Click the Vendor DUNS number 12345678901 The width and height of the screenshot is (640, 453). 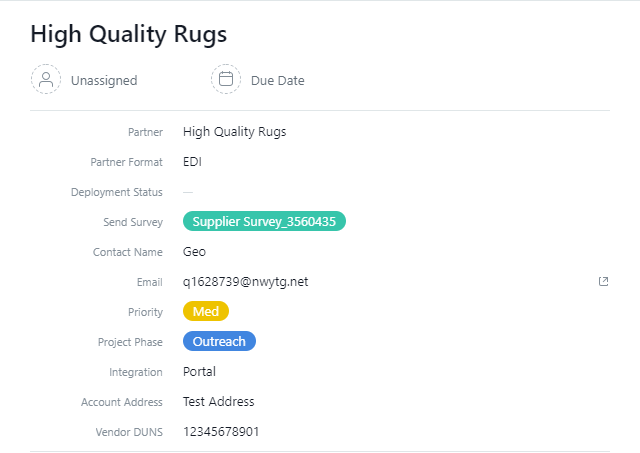tap(220, 432)
